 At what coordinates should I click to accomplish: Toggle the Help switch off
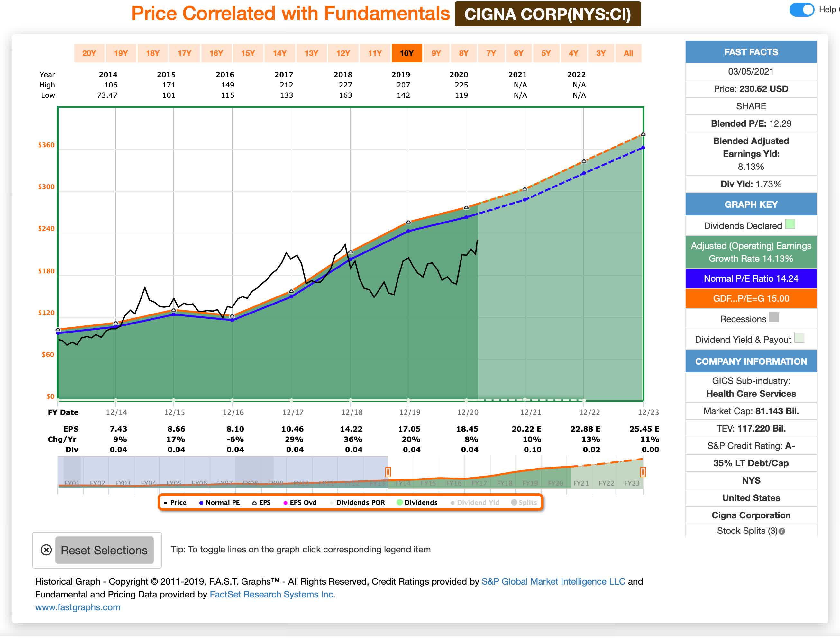(x=802, y=10)
